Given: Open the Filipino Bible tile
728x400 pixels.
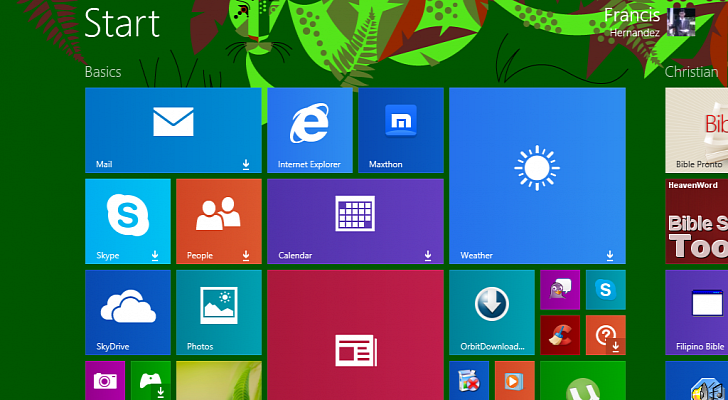Looking at the screenshot, I should pyautogui.click(x=696, y=312).
